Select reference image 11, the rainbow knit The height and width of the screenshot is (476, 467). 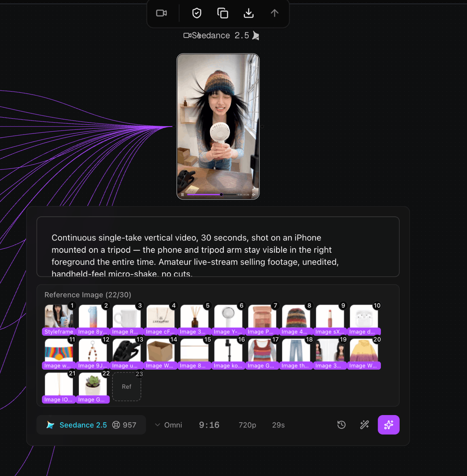(59, 353)
